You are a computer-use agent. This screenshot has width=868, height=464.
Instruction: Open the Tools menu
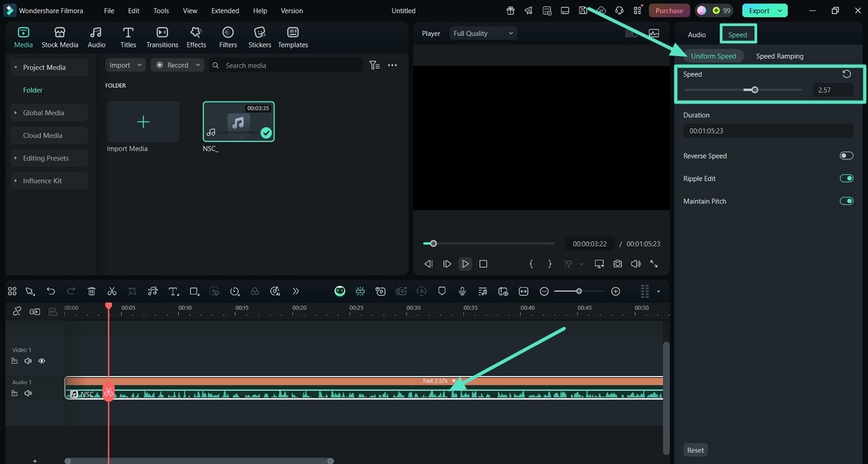(161, 11)
